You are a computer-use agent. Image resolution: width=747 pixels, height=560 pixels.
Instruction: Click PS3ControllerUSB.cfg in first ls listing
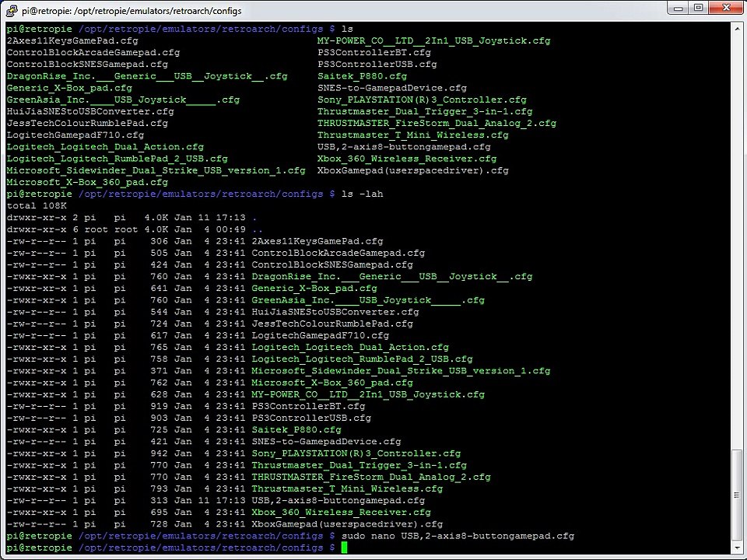[x=377, y=65]
